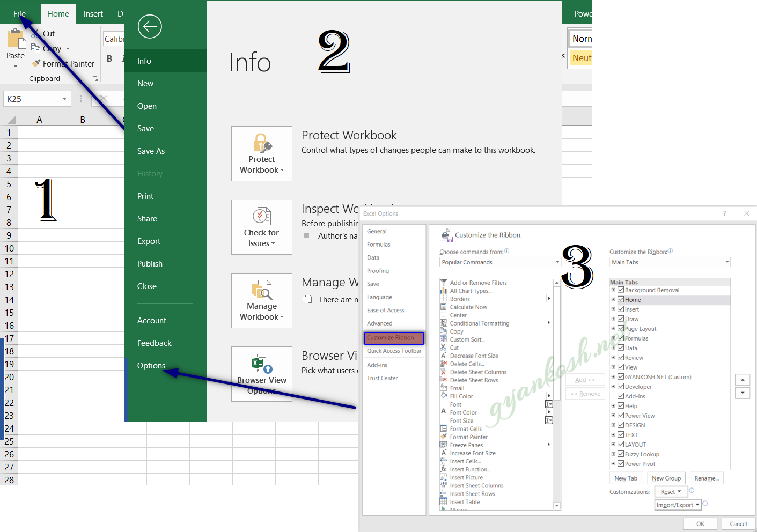
Task: Select the Insert Table command icon
Action: tap(443, 501)
